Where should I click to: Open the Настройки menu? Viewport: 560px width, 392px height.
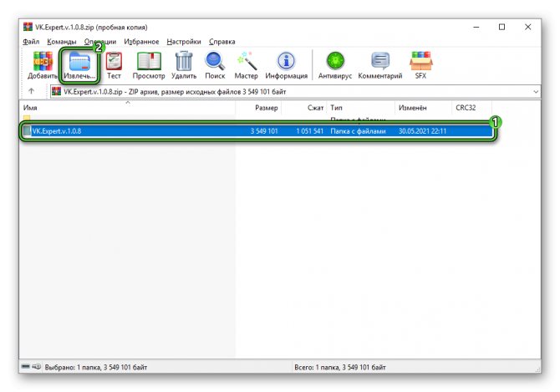pyautogui.click(x=184, y=42)
